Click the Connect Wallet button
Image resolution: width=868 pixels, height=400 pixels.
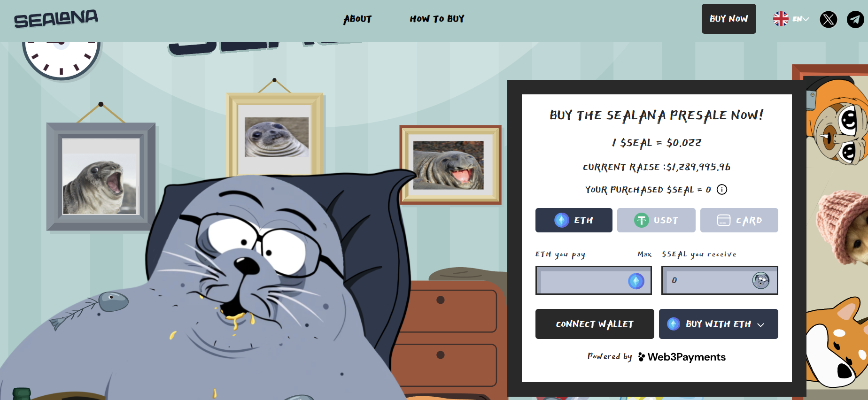[x=595, y=324]
